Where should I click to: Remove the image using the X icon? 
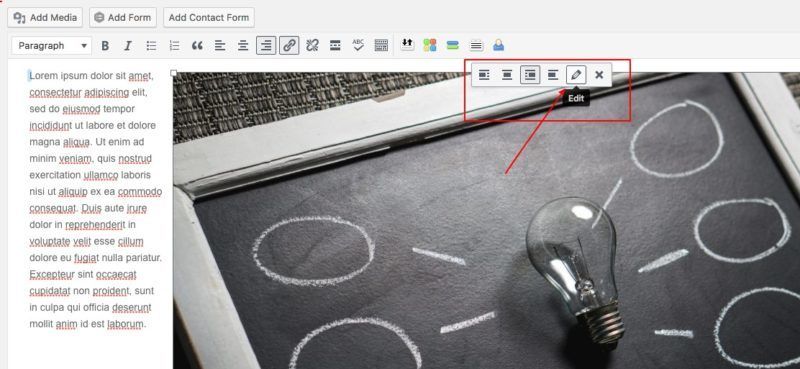coord(599,75)
